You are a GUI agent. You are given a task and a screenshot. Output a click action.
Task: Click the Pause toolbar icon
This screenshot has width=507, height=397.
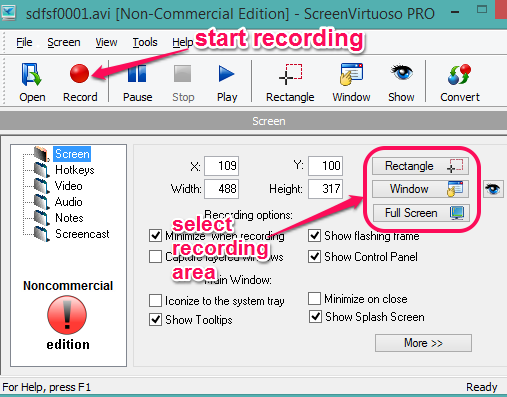coord(137,83)
